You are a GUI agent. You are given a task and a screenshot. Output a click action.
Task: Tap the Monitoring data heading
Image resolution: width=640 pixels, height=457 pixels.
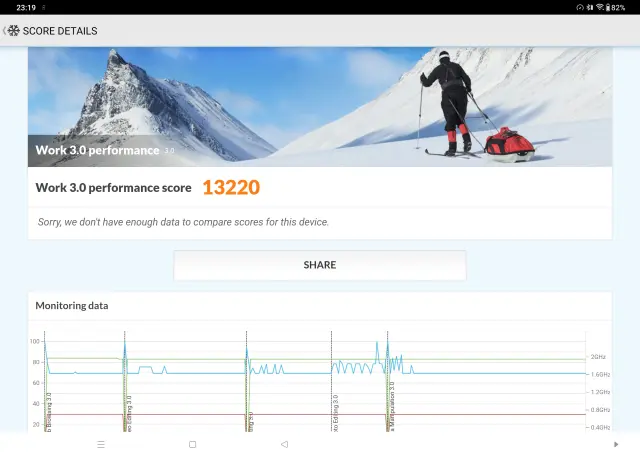(x=72, y=305)
